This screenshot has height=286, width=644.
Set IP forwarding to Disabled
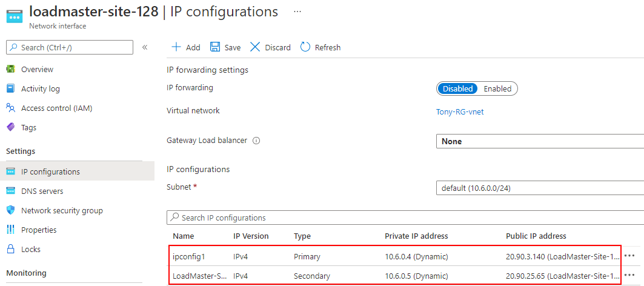coord(457,88)
